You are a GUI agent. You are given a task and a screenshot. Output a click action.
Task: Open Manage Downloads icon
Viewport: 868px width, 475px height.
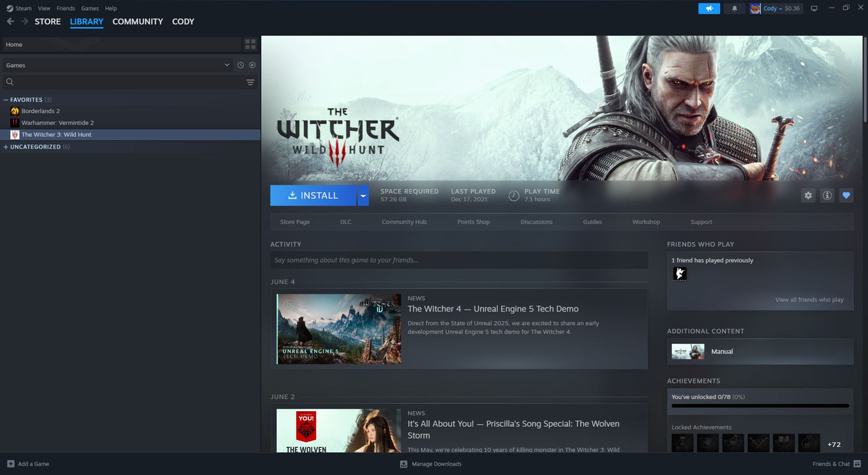coord(403,464)
